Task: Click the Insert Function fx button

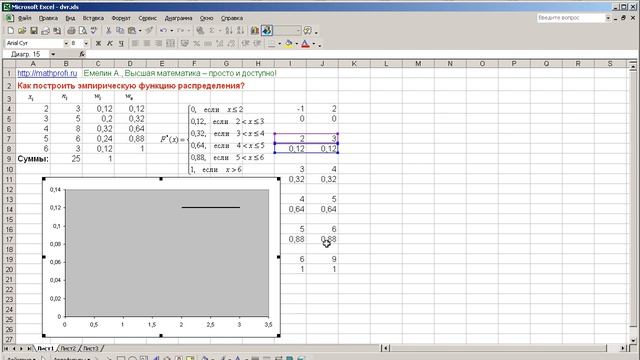Action: coord(82,54)
